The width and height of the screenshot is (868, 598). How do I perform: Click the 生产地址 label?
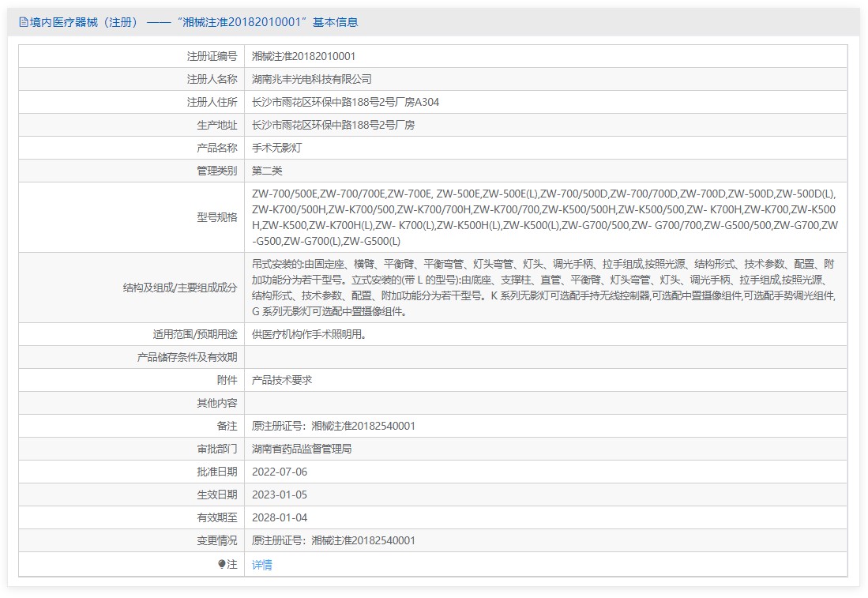tap(217, 125)
